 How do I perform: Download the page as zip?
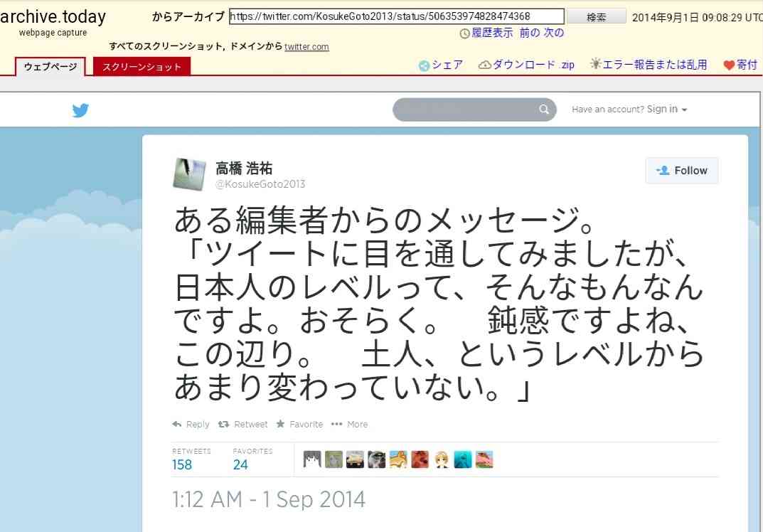click(526, 65)
